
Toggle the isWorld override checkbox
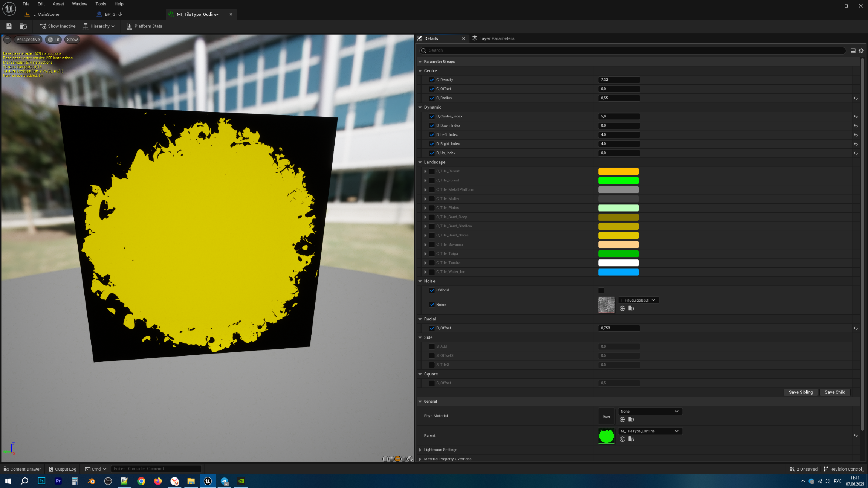[432, 290]
